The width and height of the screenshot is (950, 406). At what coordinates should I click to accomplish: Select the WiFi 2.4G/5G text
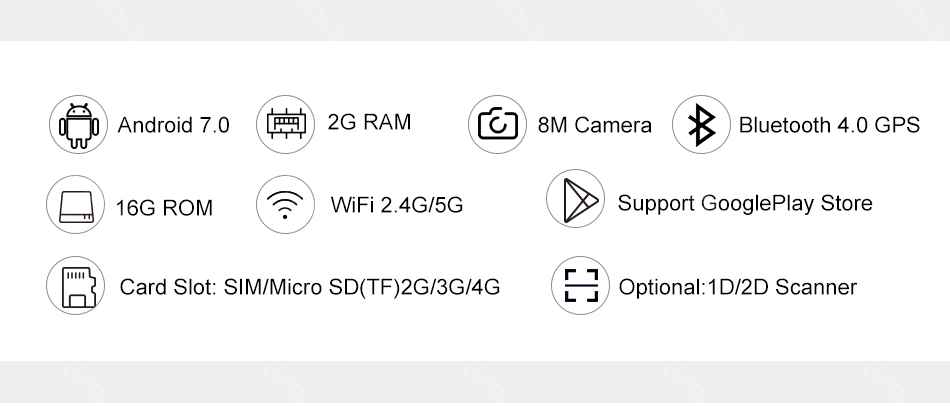coord(397,205)
